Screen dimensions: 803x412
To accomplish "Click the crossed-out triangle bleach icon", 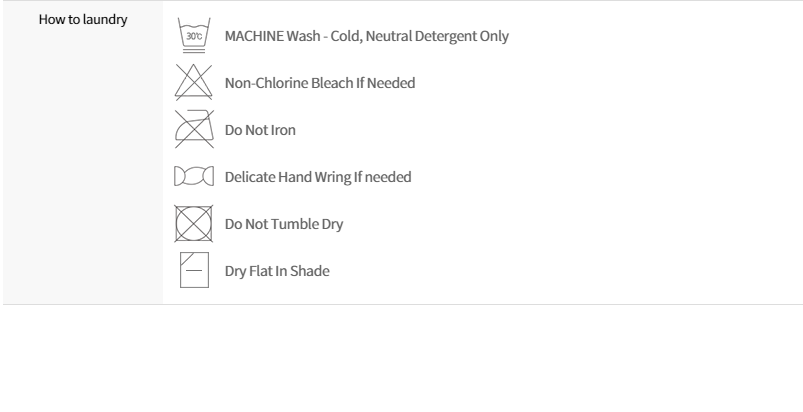I will (x=192, y=83).
